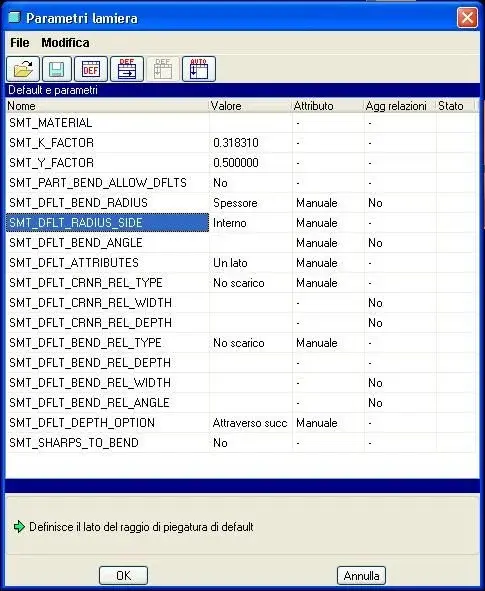Select the Interno value of SMT_DFLT_RADIUS_SIDE

coord(229,223)
